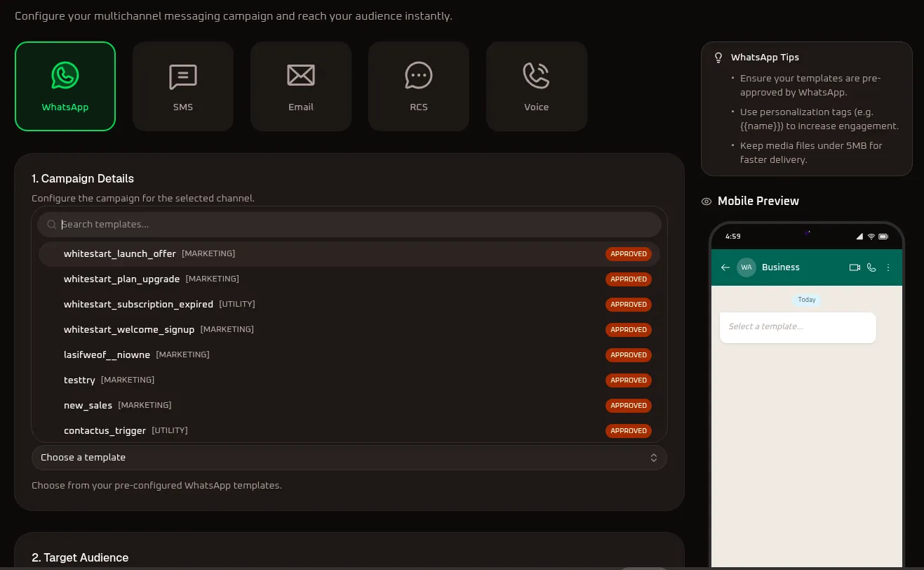The height and width of the screenshot is (570, 924).
Task: Select the whitestart_launch_offer template
Action: coord(349,254)
